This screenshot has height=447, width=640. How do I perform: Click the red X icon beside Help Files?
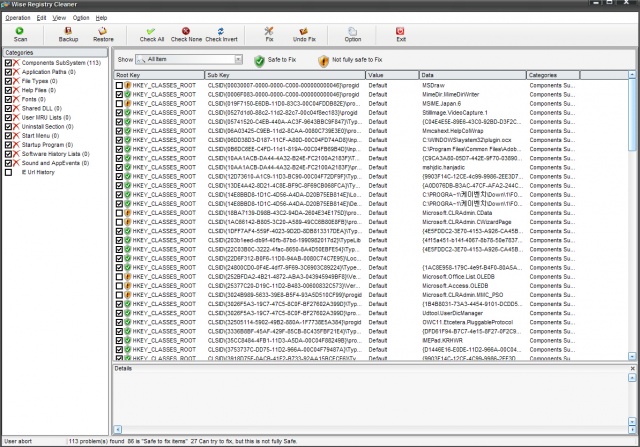tap(16, 90)
